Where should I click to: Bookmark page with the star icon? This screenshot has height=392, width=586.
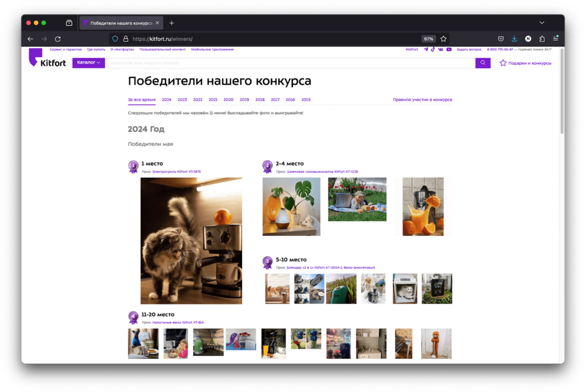(444, 39)
